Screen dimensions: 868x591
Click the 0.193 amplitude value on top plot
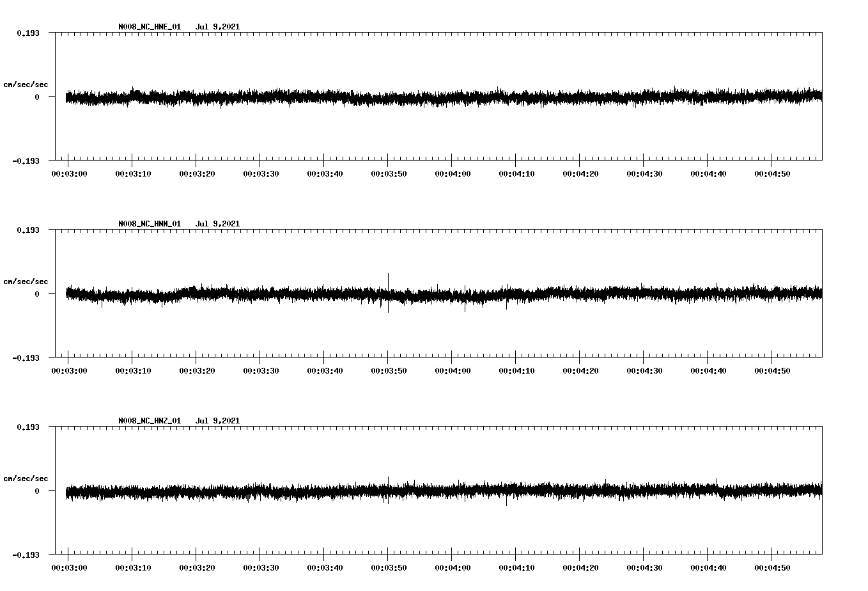(x=29, y=31)
